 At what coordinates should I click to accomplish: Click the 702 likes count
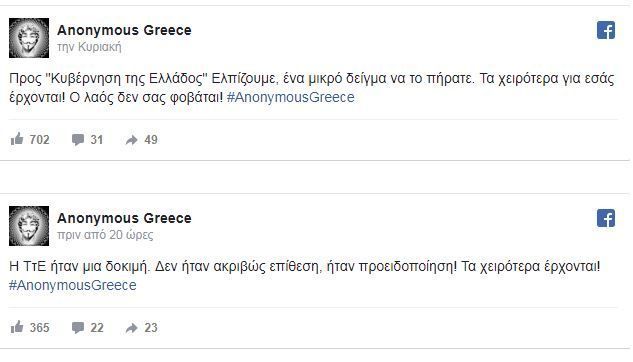(x=40, y=140)
